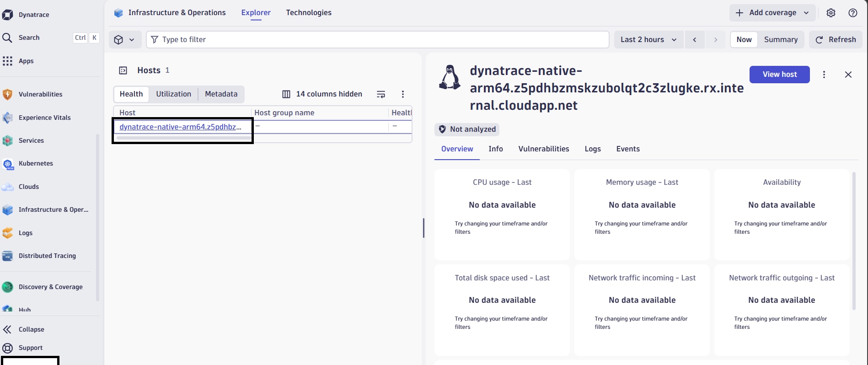Open Support from the sidebar
Screen dimensions: 868x365
click(30, 348)
